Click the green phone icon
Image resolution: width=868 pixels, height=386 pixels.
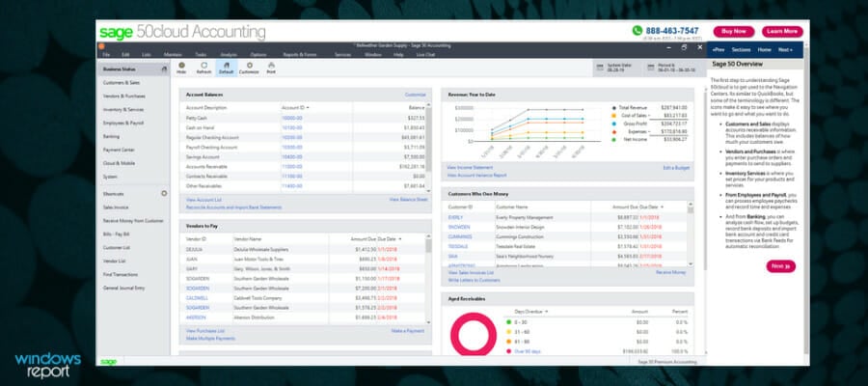tap(637, 31)
